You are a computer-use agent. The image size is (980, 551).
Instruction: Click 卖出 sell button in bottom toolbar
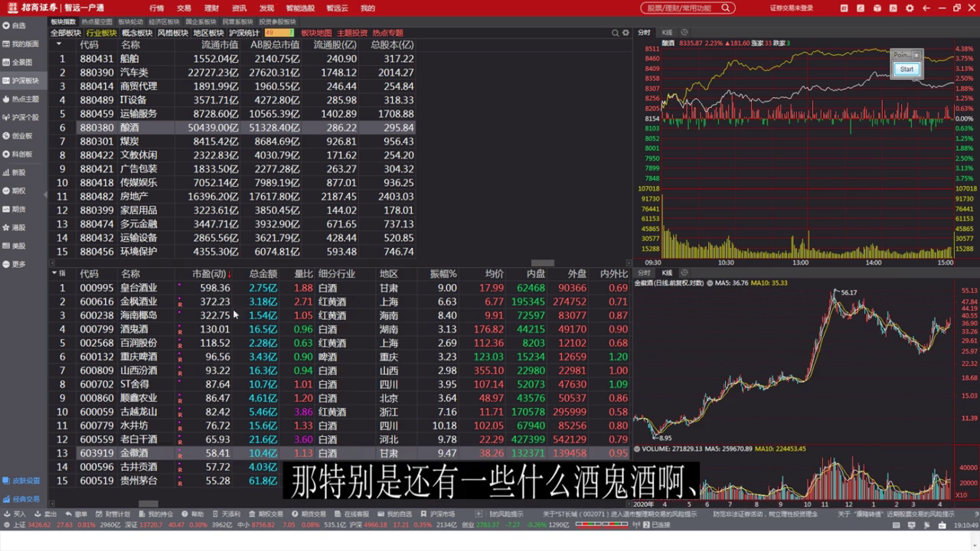(x=47, y=514)
